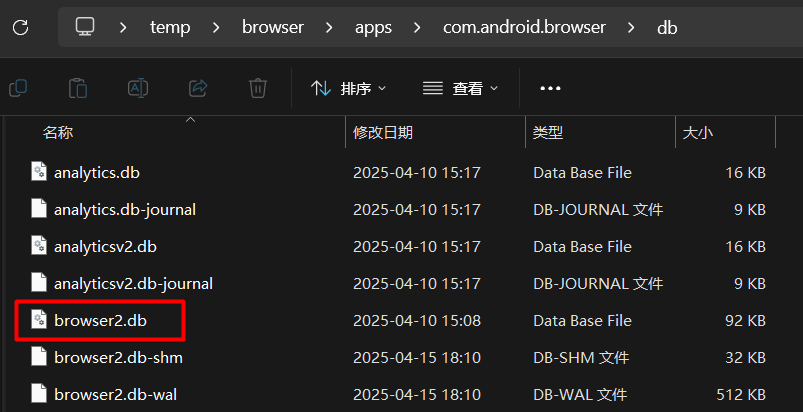Click the 92 KB size cell
803x412 pixels.
pyautogui.click(x=745, y=321)
